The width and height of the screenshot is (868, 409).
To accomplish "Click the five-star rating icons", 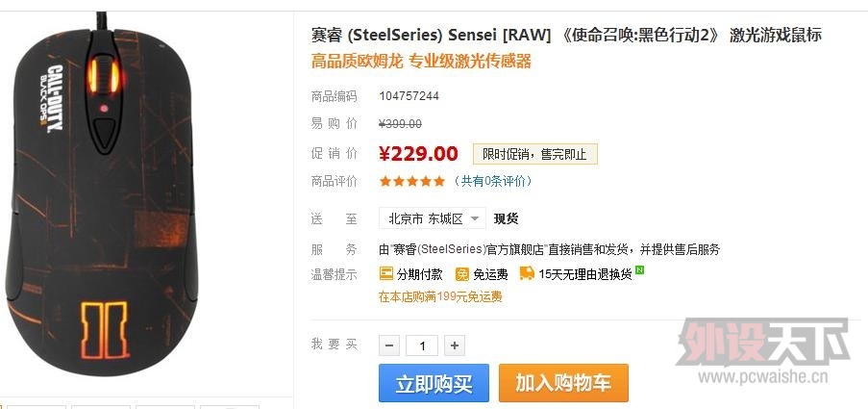I will click(411, 181).
